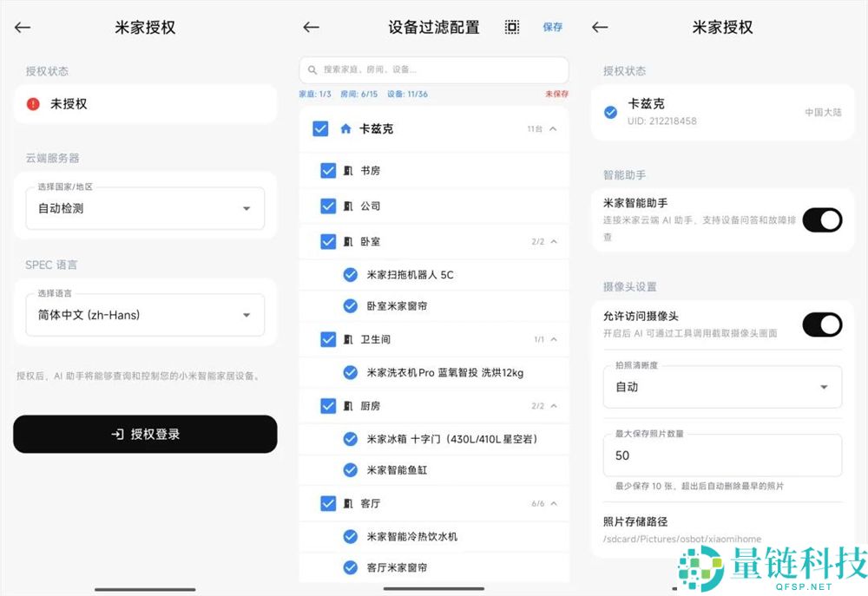This screenshot has height=596, width=868.
Task: Click the red warning icon beside 未授权
Action: pyautogui.click(x=32, y=103)
